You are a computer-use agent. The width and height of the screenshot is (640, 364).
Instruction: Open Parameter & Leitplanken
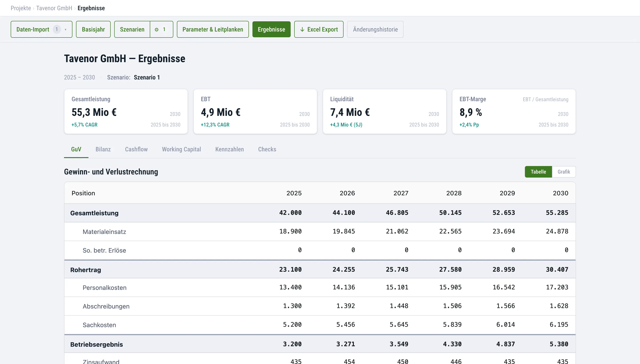pyautogui.click(x=213, y=30)
